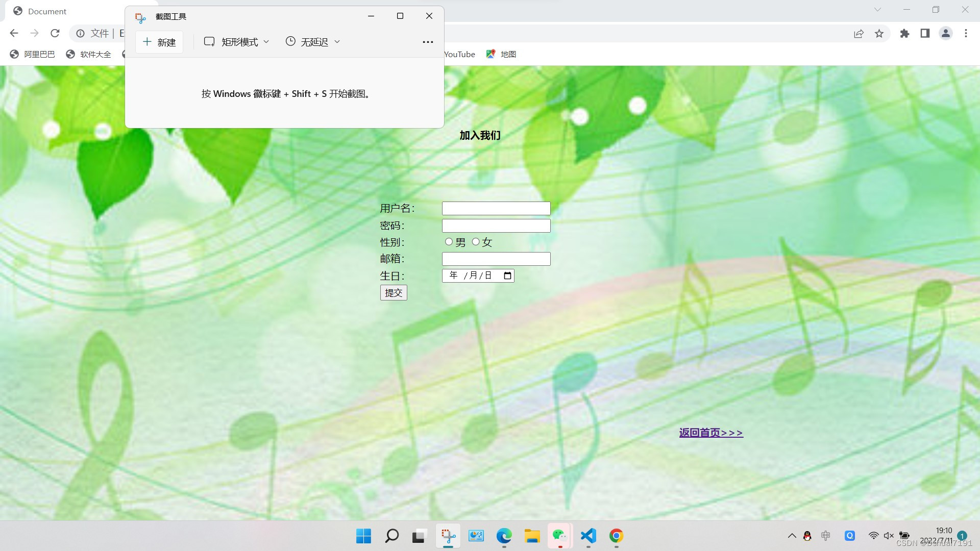Image resolution: width=980 pixels, height=551 pixels.
Task: Open the Chrome profile avatar
Action: click(945, 34)
